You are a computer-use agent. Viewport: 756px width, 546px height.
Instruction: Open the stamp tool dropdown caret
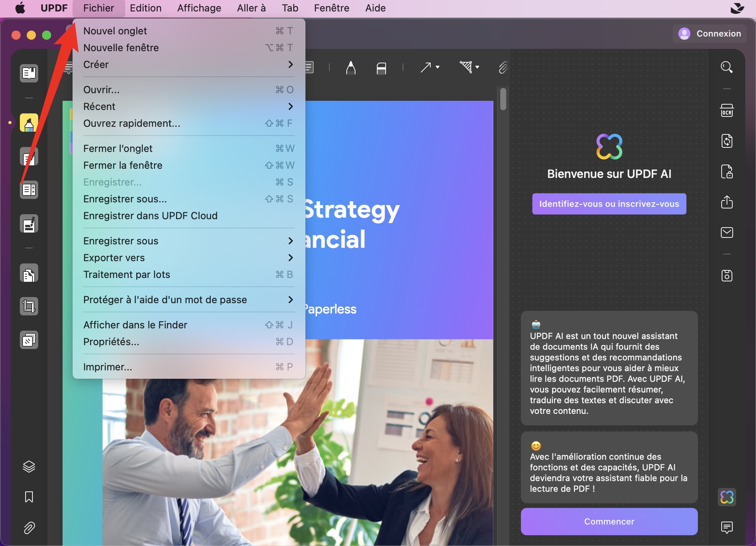(x=477, y=67)
